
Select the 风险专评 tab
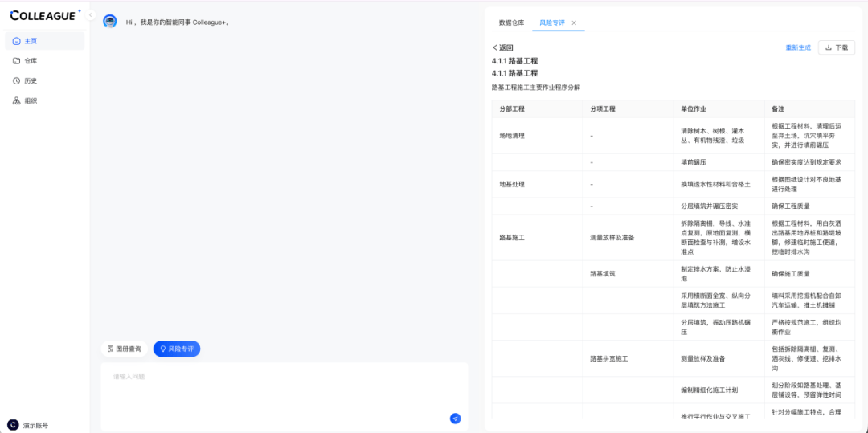(x=551, y=22)
